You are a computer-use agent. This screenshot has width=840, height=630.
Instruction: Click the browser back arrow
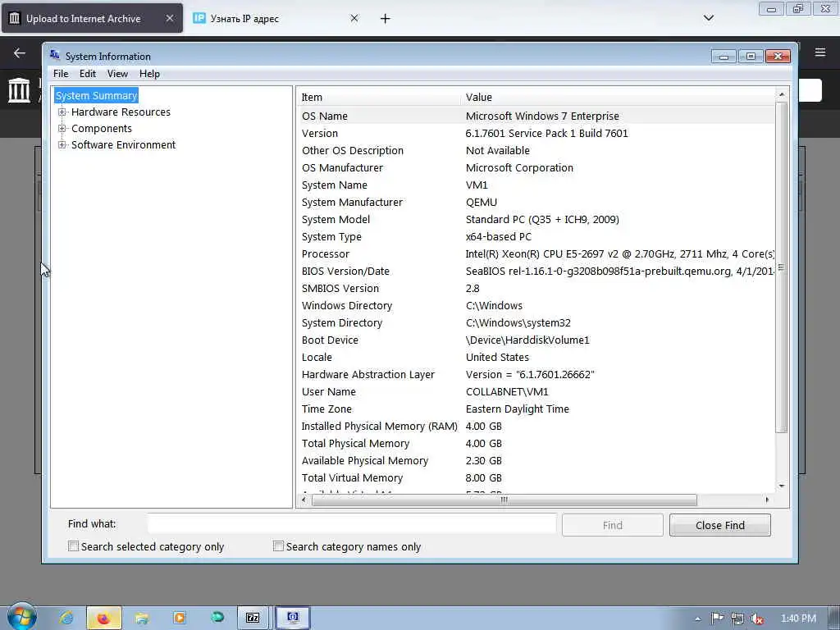coord(20,52)
